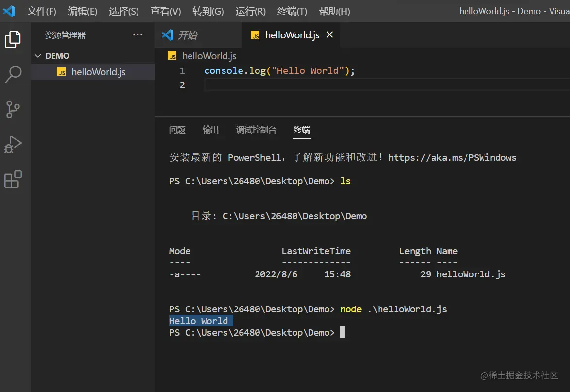The height and width of the screenshot is (392, 570).
Task: Open the Search view icon
Action: click(13, 74)
